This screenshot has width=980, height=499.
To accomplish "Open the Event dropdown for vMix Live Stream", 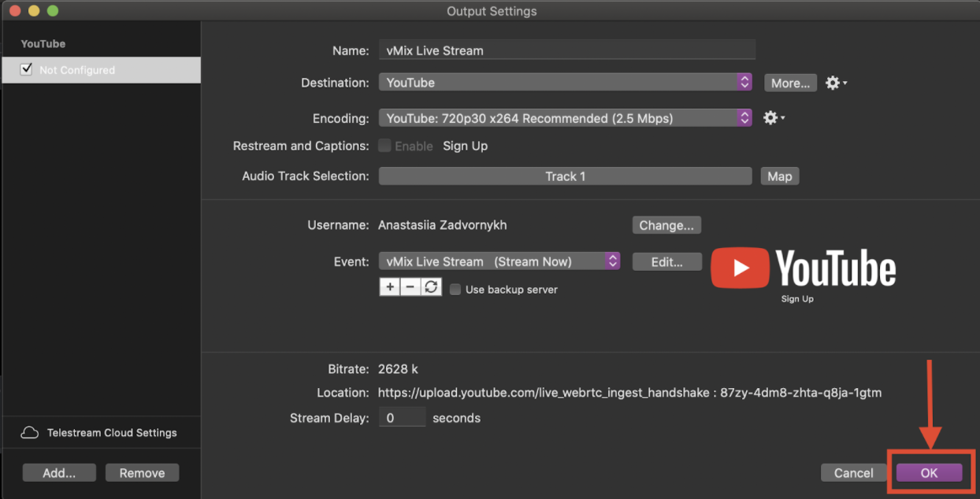I will [499, 261].
